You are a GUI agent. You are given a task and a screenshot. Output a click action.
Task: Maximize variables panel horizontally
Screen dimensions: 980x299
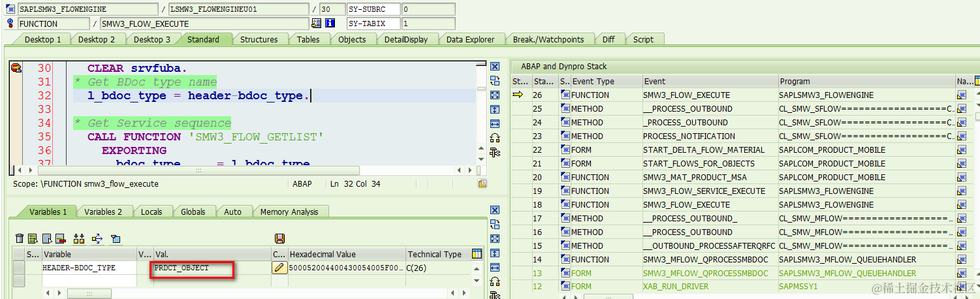click(495, 268)
